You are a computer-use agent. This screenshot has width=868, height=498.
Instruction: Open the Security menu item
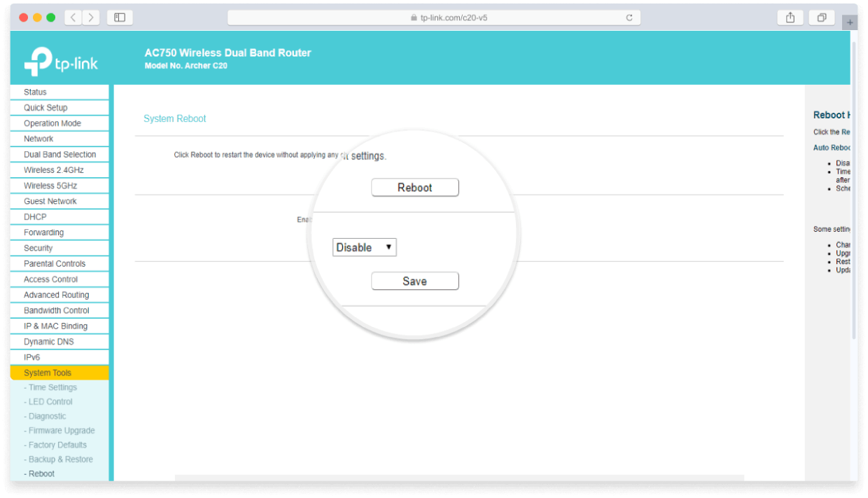pos(60,248)
